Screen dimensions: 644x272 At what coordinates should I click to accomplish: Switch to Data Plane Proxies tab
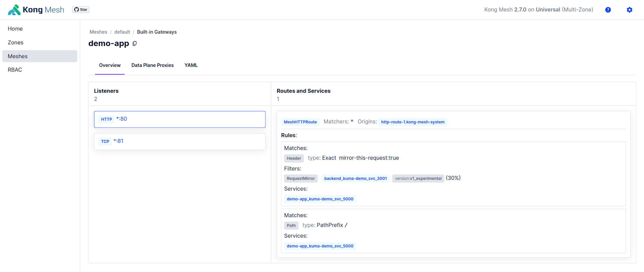[x=152, y=65]
